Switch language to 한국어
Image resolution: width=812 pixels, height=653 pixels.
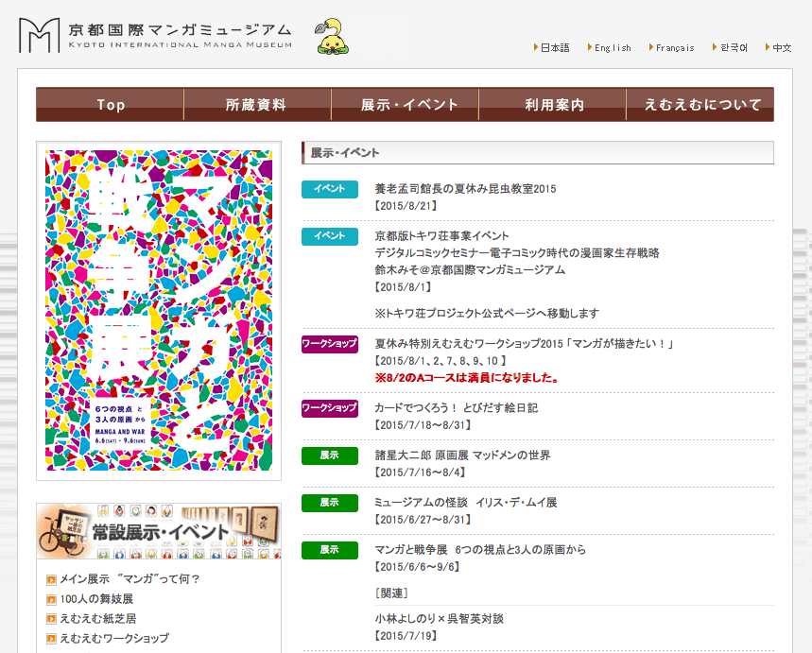[734, 47]
